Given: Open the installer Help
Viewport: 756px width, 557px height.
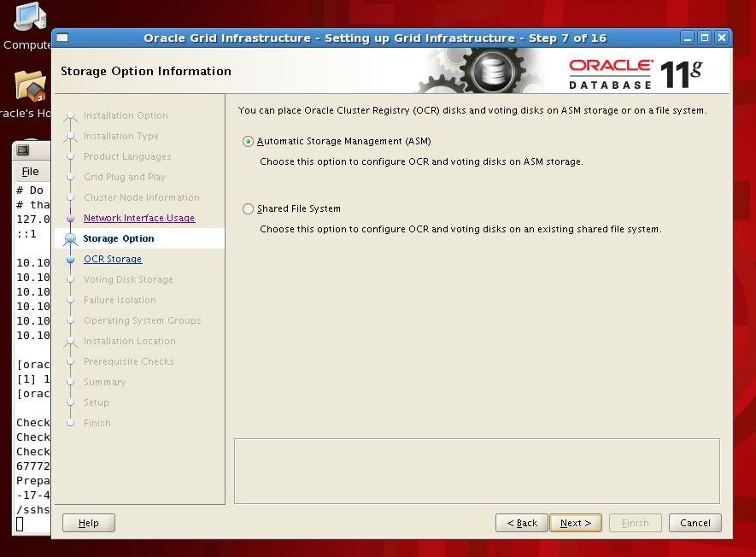Looking at the screenshot, I should tap(88, 523).
